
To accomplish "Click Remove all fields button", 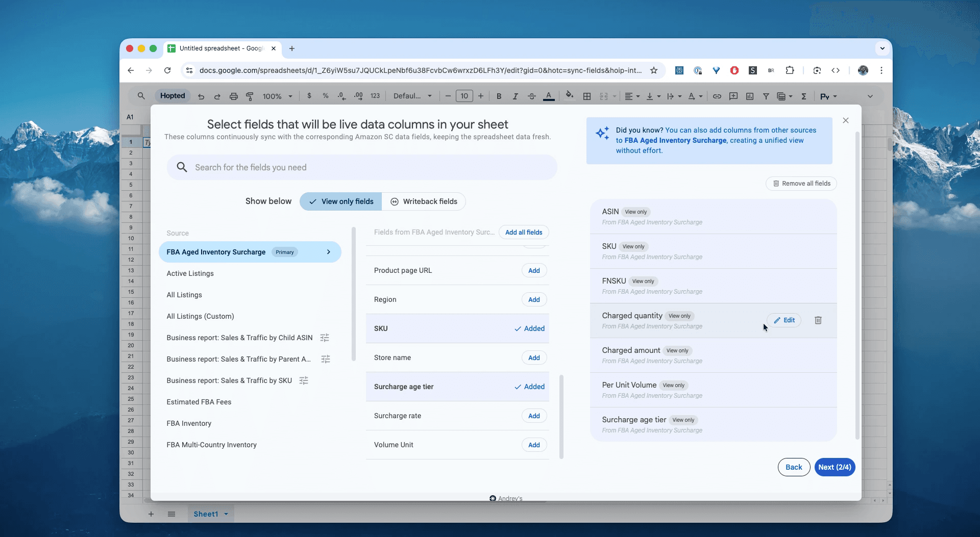I will tap(801, 184).
